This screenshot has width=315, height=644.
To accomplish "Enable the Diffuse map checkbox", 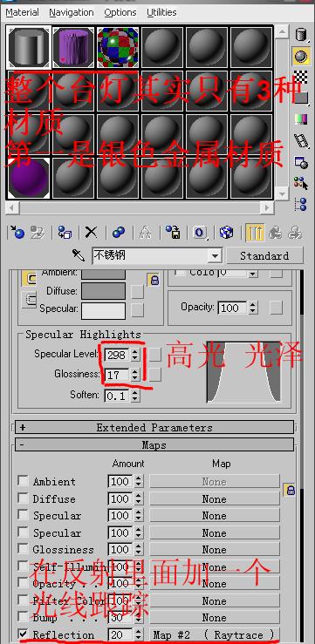I will (24, 498).
